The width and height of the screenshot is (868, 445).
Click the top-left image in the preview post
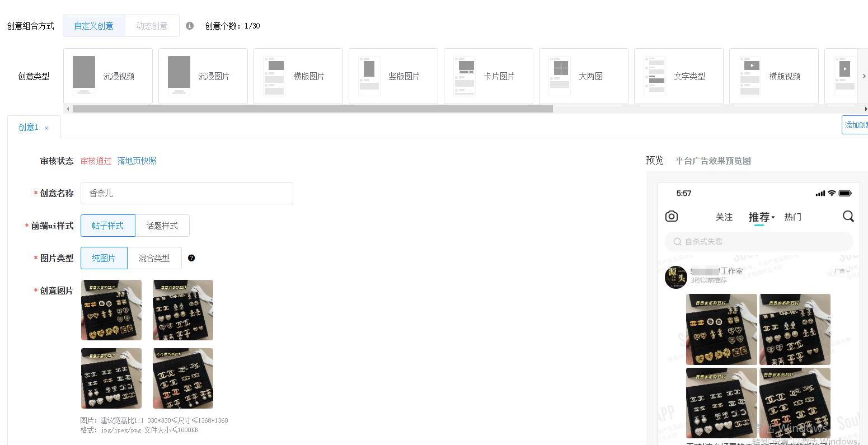tap(721, 330)
